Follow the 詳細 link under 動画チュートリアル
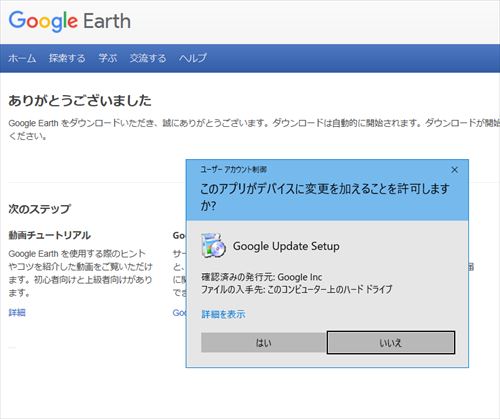This screenshot has height=419, width=500. pos(17,313)
